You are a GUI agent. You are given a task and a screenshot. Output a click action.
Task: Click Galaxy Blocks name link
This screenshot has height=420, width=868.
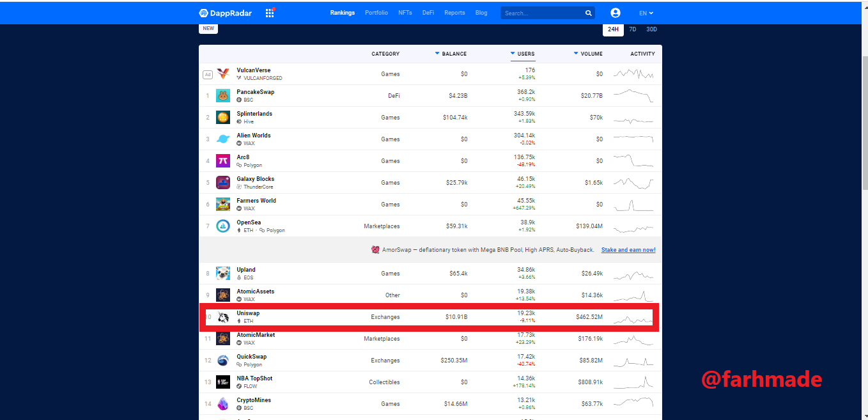click(x=256, y=179)
